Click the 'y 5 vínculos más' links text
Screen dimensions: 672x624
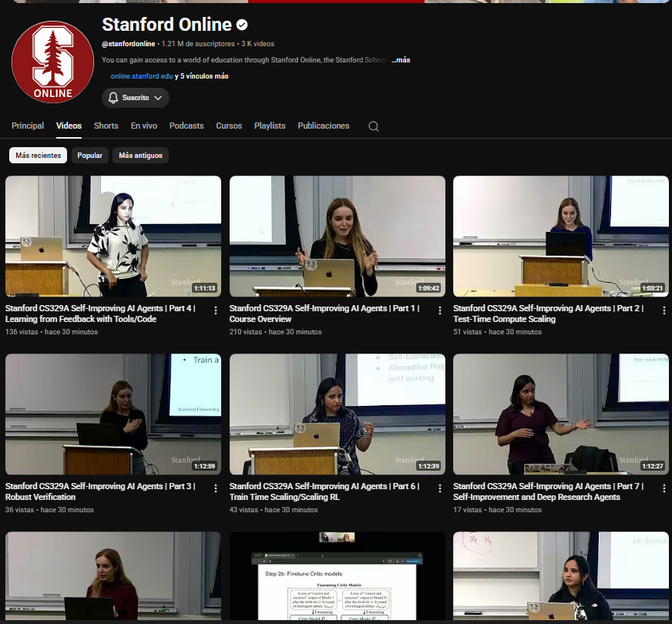[201, 76]
